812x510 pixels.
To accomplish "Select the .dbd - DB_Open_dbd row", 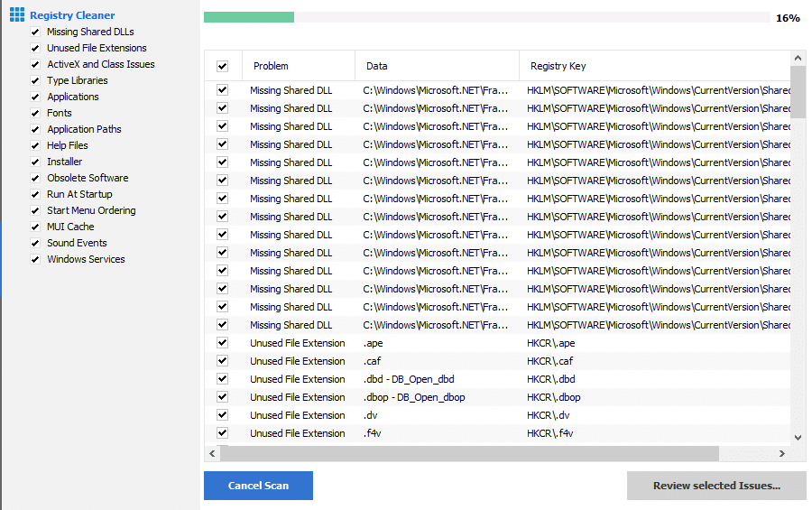I will (497, 379).
